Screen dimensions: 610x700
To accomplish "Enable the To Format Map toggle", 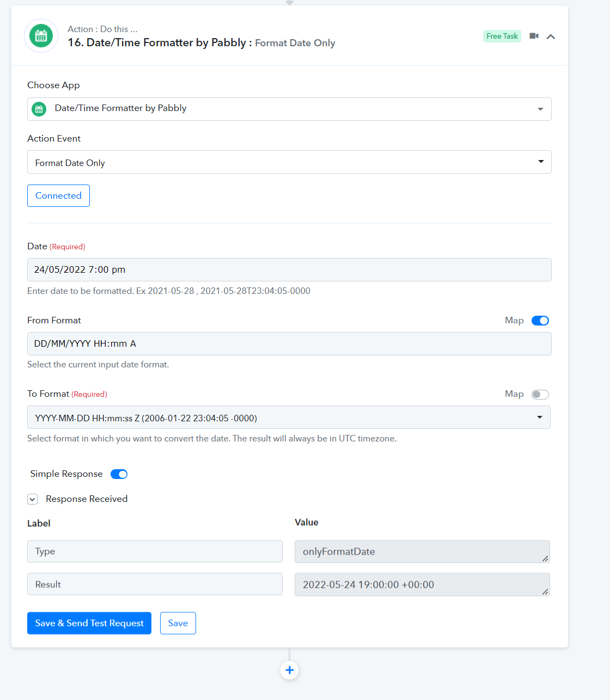I will coord(540,395).
